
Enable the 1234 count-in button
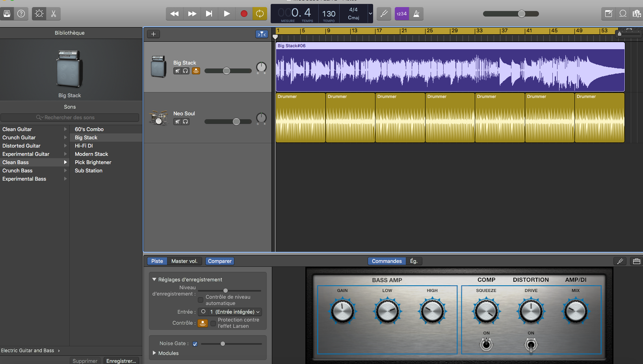(401, 14)
